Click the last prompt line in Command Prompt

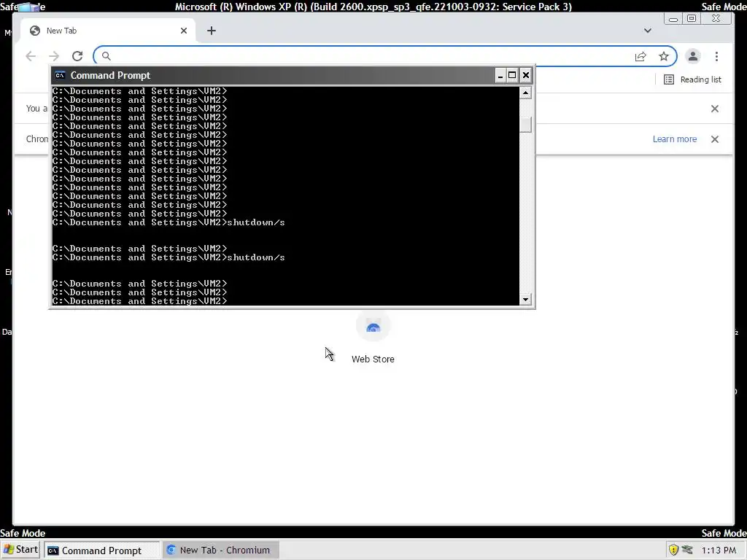click(x=139, y=301)
